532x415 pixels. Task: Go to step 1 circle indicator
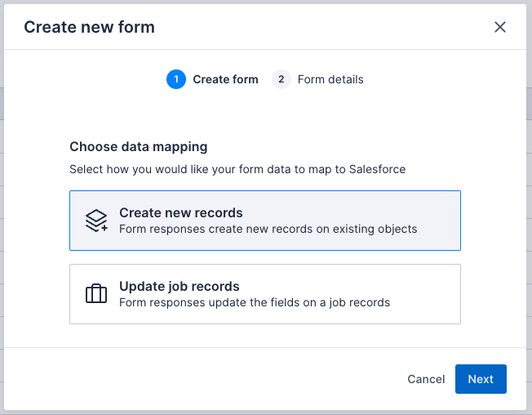click(176, 79)
